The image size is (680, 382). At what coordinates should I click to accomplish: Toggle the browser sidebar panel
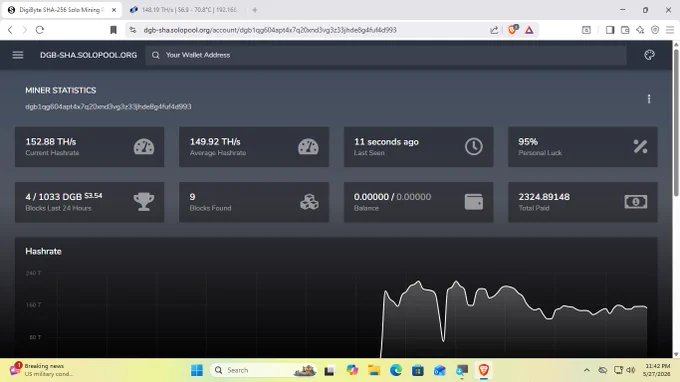(x=610, y=30)
